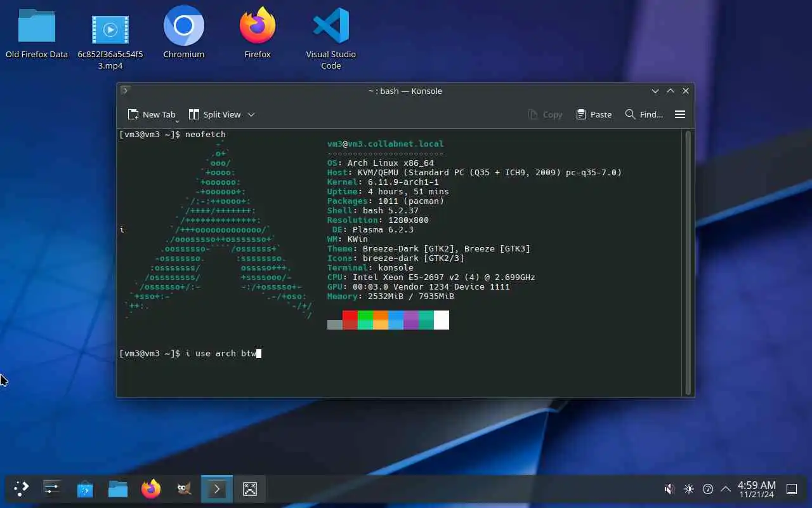Screen dimensions: 812x508
Task: Switch to the Konsole taskbar entry
Action: 217,488
